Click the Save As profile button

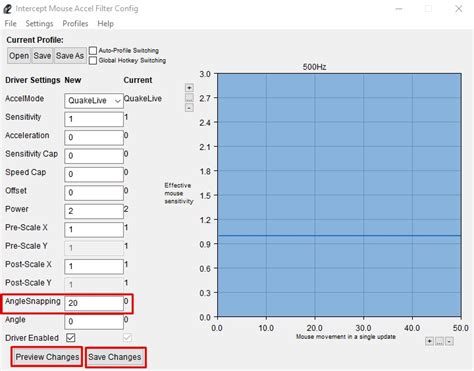pos(70,56)
